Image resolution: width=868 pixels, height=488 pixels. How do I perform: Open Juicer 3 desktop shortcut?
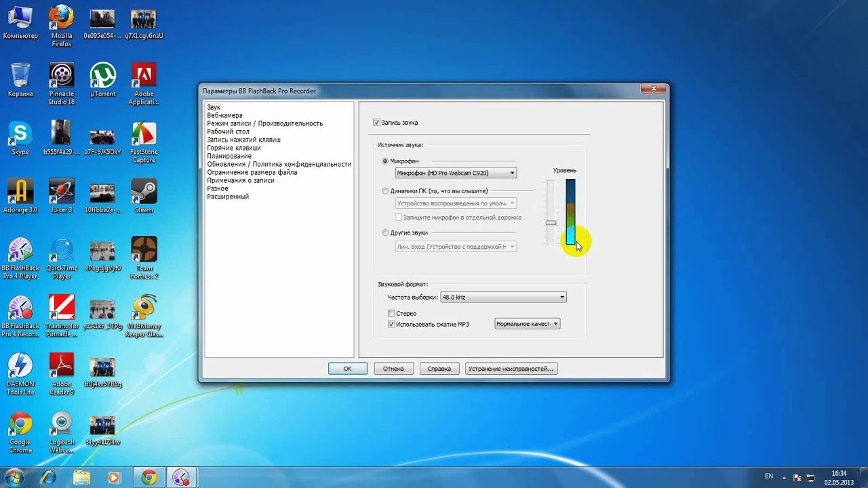[62, 197]
